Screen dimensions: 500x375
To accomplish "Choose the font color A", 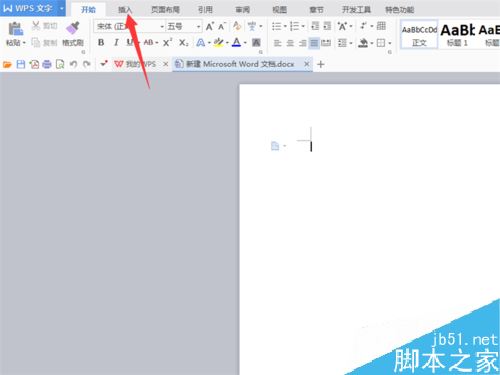I will tap(236, 43).
